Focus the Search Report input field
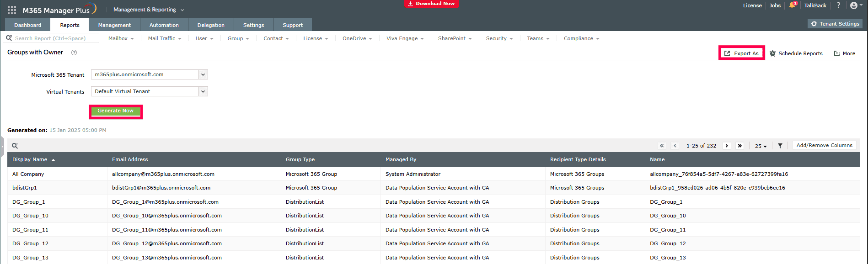Screen dimensions: 868x264 [x=51, y=38]
